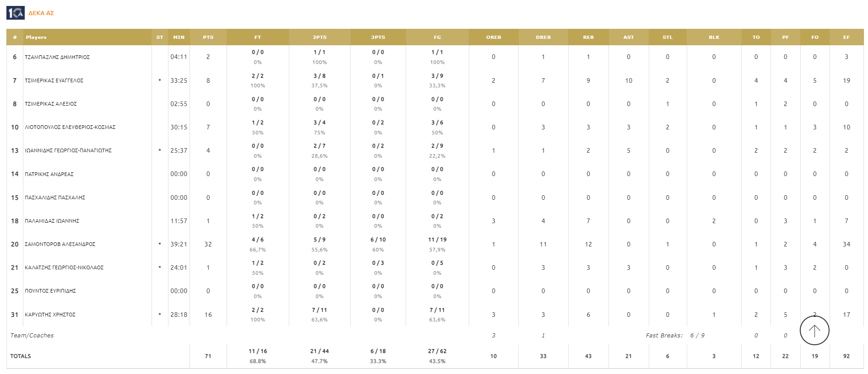Click player ΛΙΟΤΟΠΟΥΛΟΣ ΕΛΕΥΘΕΡΙΟΣ-ΚΟΣΜΑΣ
The width and height of the screenshot is (868, 374).
pyautogui.click(x=70, y=127)
